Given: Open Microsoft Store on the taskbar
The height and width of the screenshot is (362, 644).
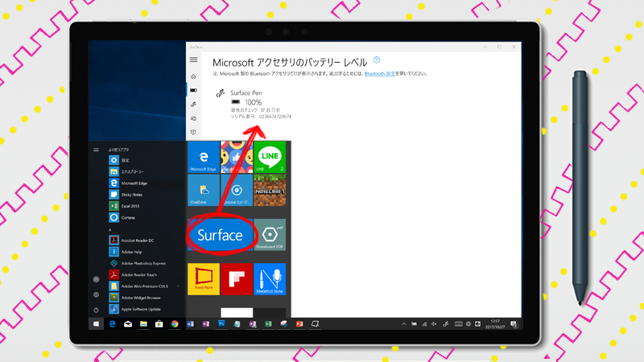Looking at the screenshot, I should click(x=159, y=324).
